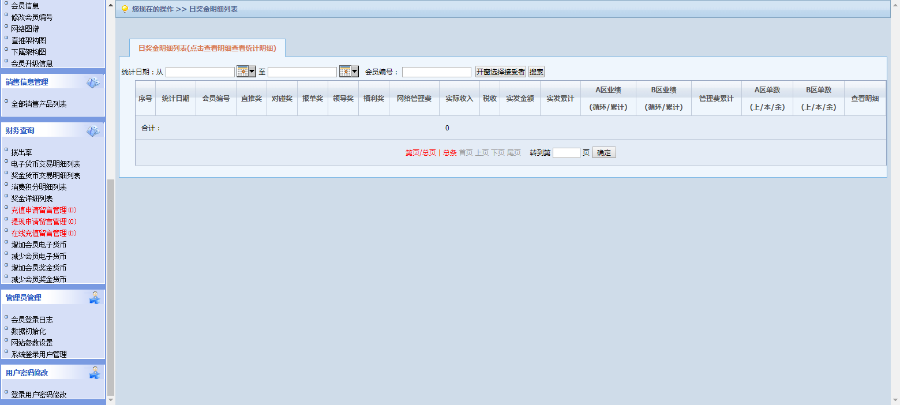Image resolution: width=900 pixels, height=405 pixels.
Task: Click the start date input after 从
Action: coord(200,72)
